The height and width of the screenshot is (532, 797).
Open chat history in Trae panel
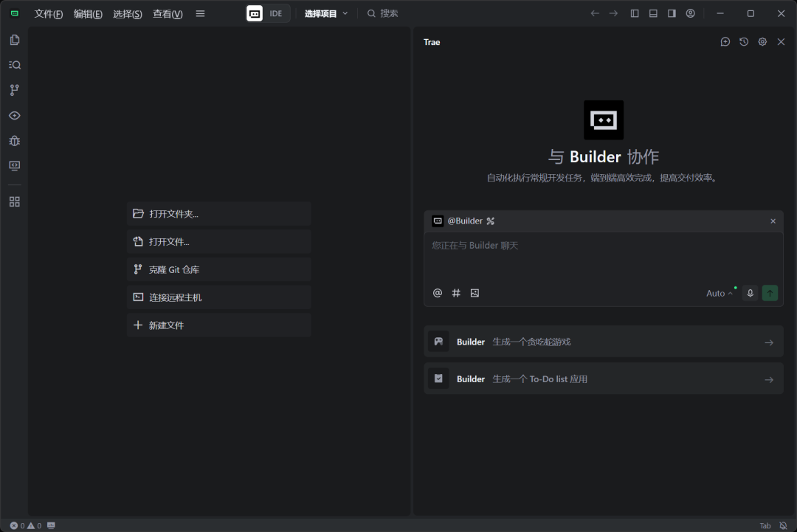744,41
